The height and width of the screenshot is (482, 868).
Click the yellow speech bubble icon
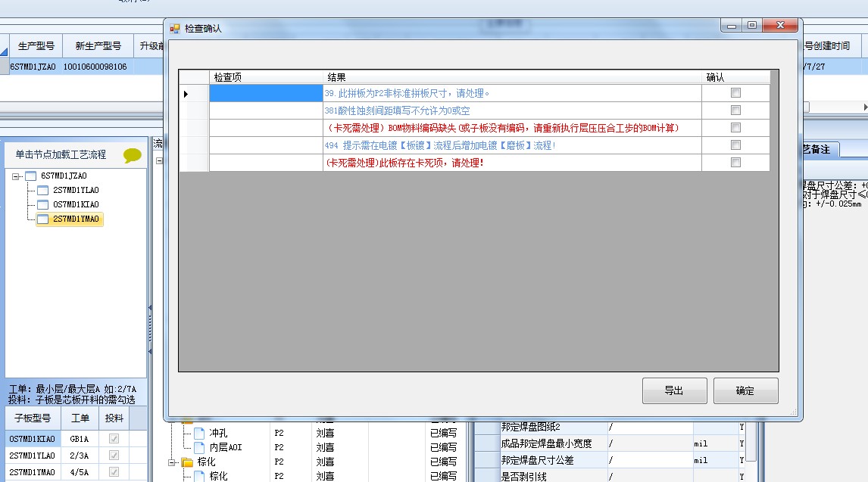tap(133, 155)
